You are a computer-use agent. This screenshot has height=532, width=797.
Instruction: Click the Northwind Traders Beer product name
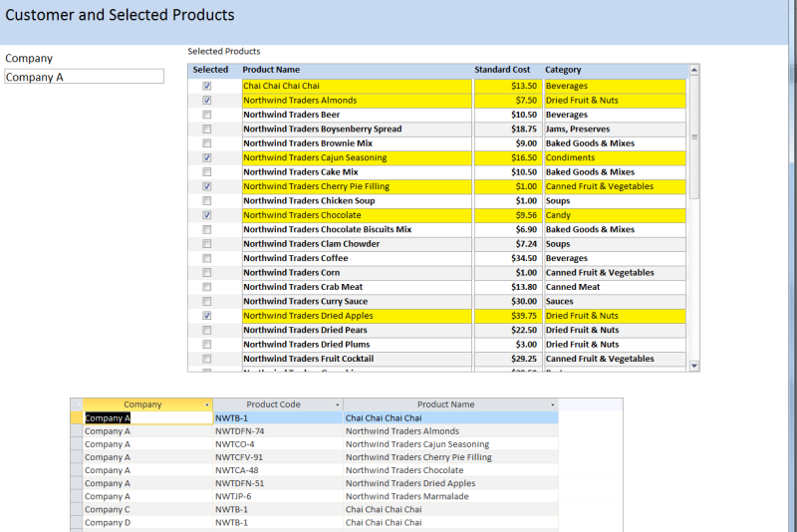tap(357, 115)
